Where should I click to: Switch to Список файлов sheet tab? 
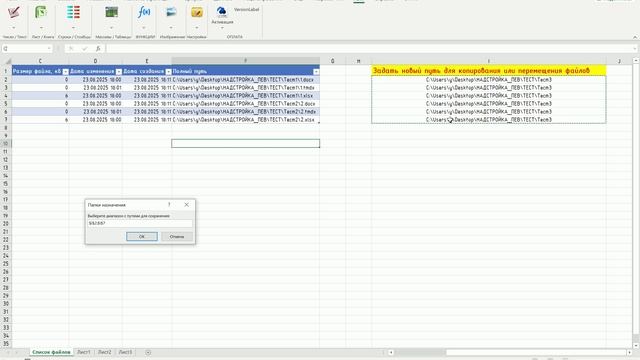click(51, 352)
